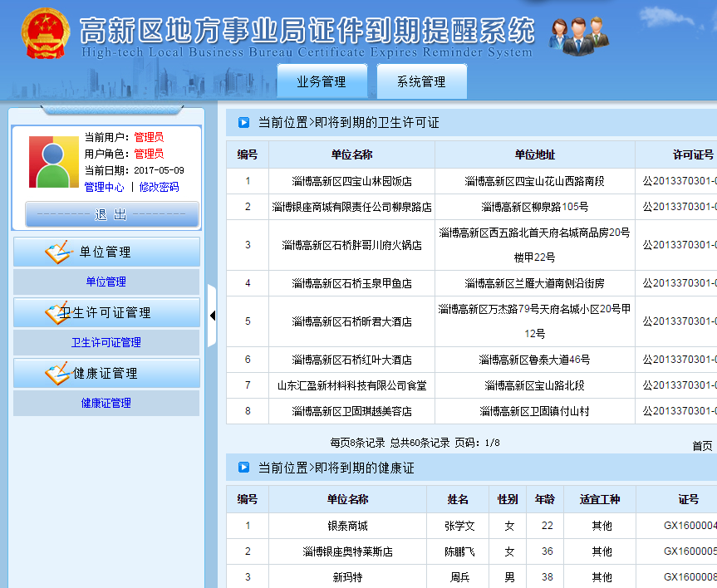Select the 淄博高新区四宝山林园饭店 table row

[351, 180]
